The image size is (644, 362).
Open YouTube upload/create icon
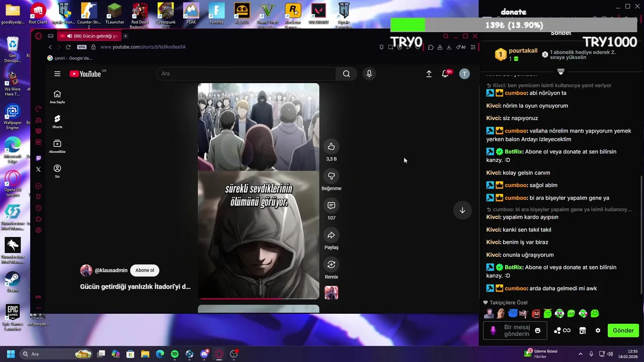(x=429, y=74)
